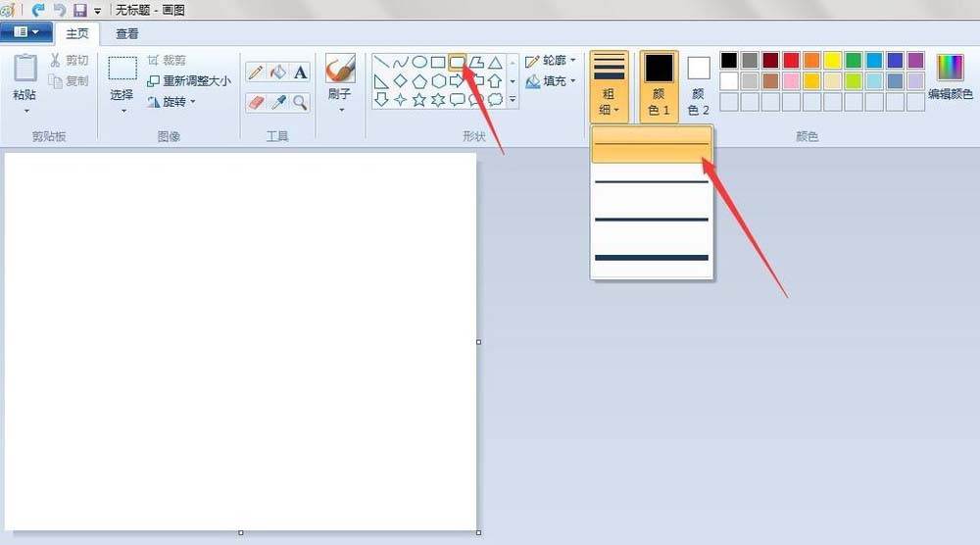Click the 剪切 cut button

click(x=70, y=60)
